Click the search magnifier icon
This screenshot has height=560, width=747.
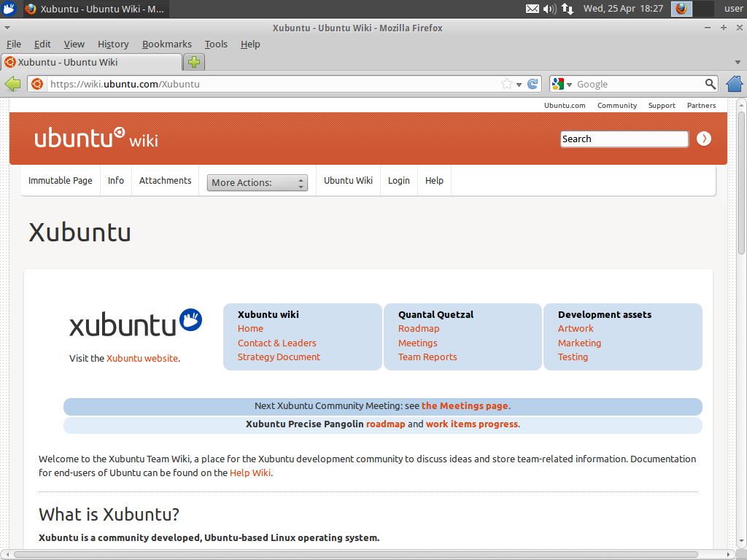pos(710,84)
